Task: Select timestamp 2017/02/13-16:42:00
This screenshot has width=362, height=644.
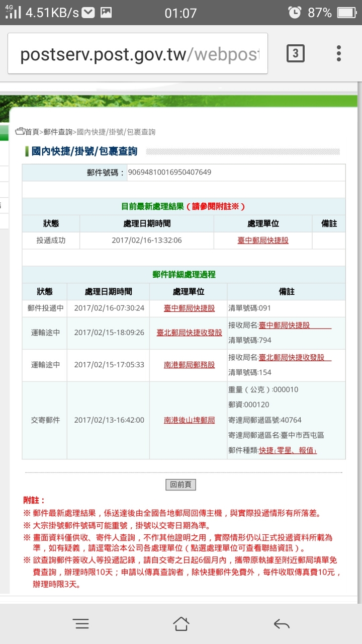Action: click(x=109, y=420)
